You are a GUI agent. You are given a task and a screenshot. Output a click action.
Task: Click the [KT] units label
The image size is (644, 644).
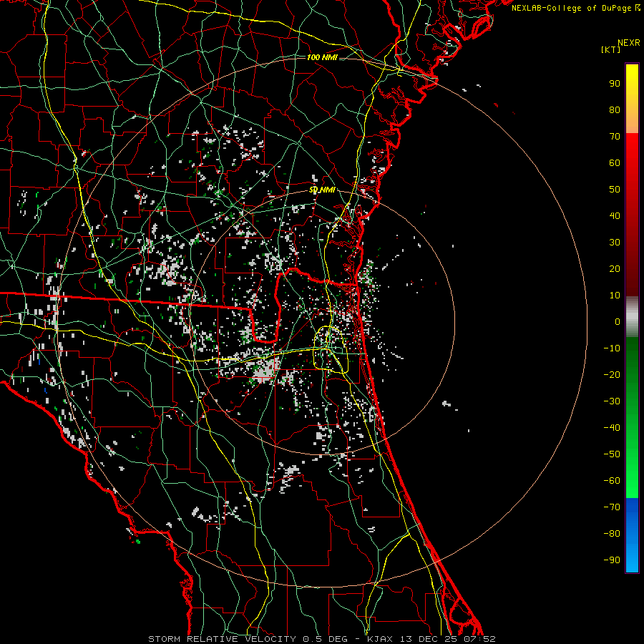pos(611,49)
